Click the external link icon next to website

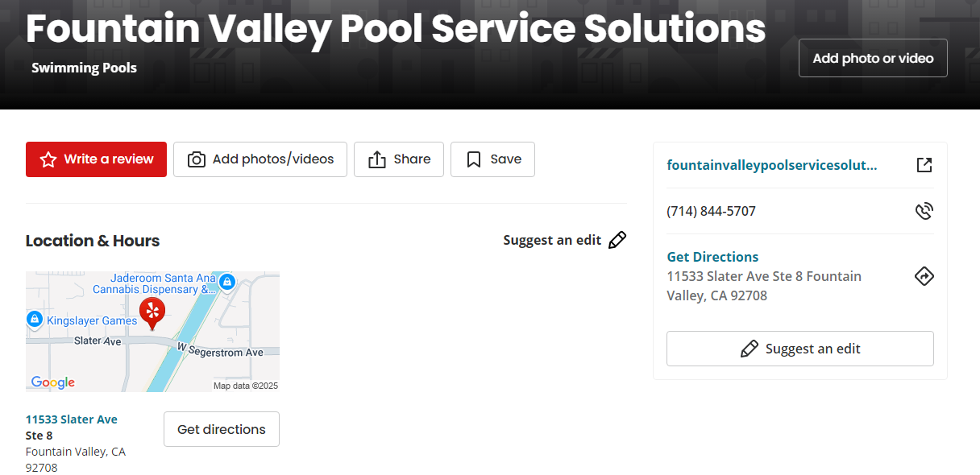pos(924,165)
